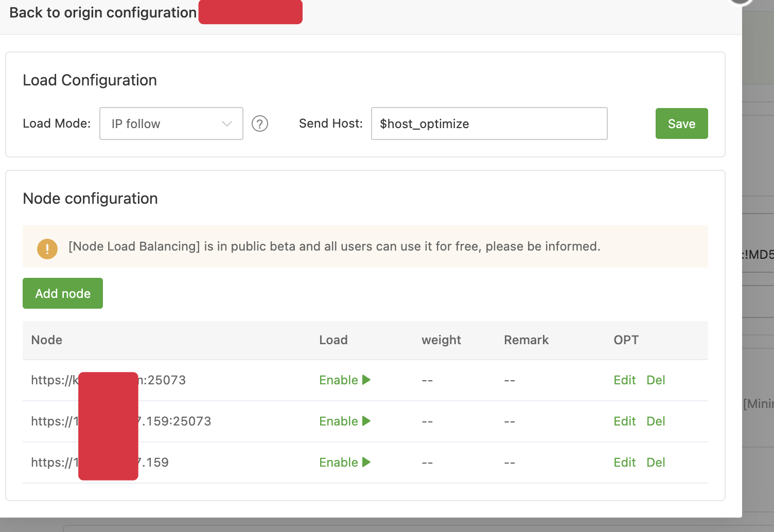774x532 pixels.
Task: Click the orange warning icon in beta notice
Action: point(47,249)
